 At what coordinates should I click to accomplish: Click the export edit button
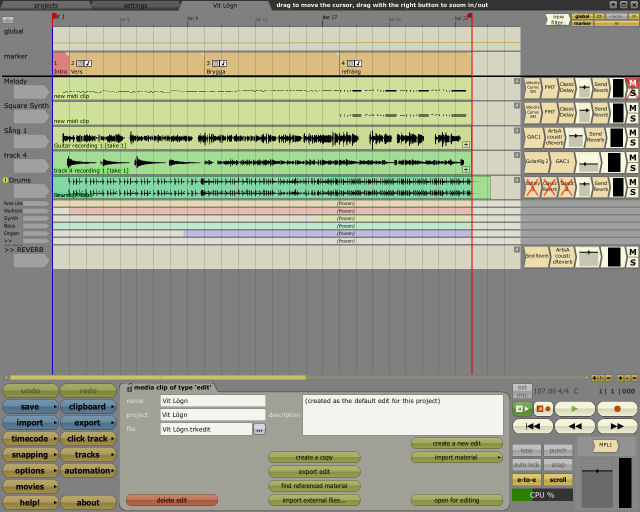coord(314,472)
